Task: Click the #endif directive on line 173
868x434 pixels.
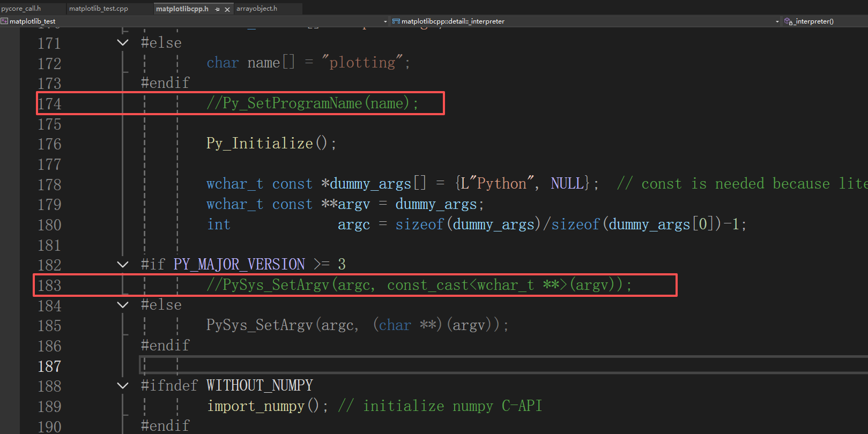Action: pos(165,83)
